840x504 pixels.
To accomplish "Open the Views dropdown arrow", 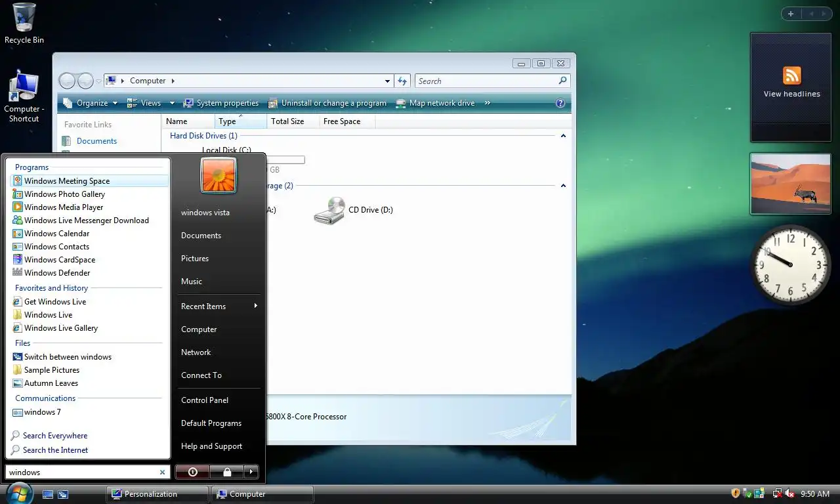I will click(172, 103).
